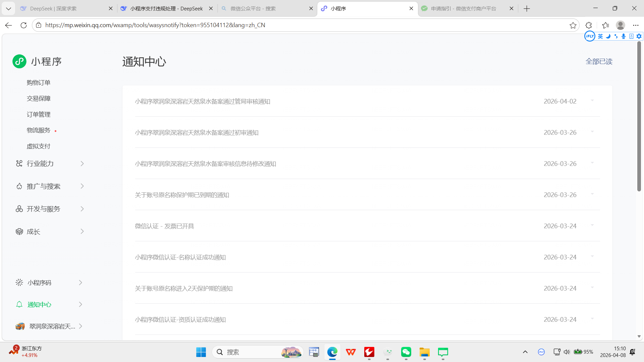
Task: Toggle iFLY input language 英 indicator
Action: tap(600, 36)
